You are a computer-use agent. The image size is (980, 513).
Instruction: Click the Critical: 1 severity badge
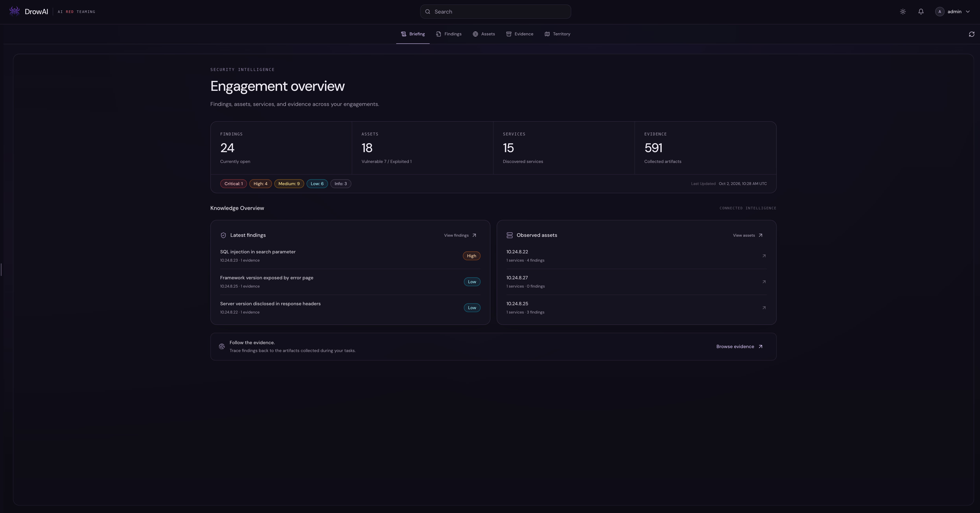[234, 184]
